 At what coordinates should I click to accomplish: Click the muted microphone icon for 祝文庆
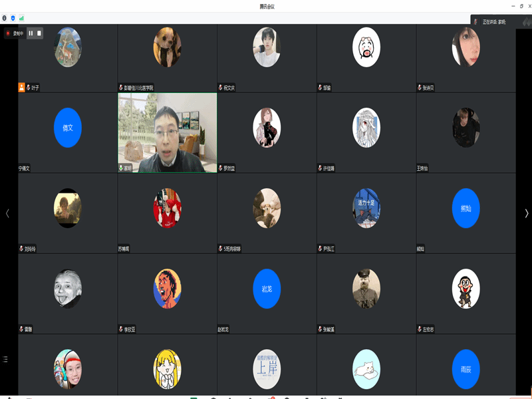click(x=221, y=88)
